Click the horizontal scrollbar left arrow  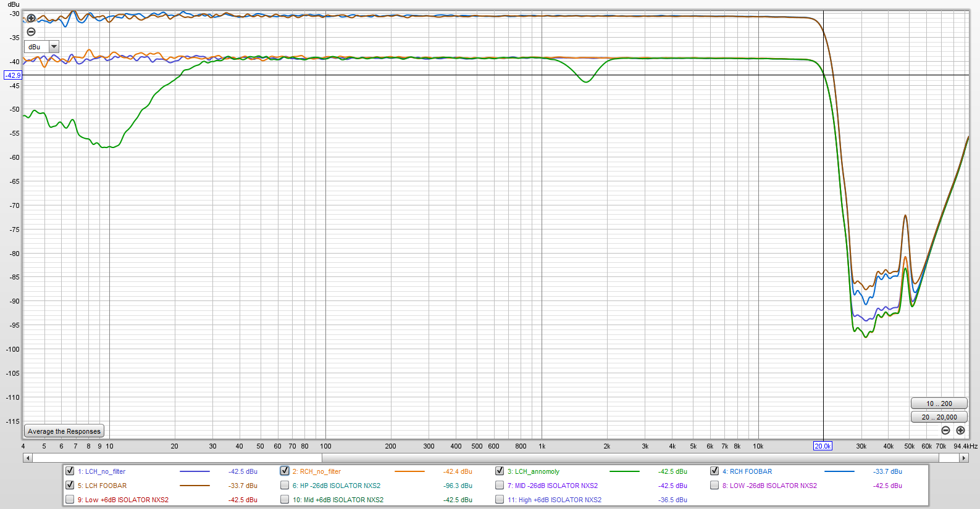tap(27, 458)
